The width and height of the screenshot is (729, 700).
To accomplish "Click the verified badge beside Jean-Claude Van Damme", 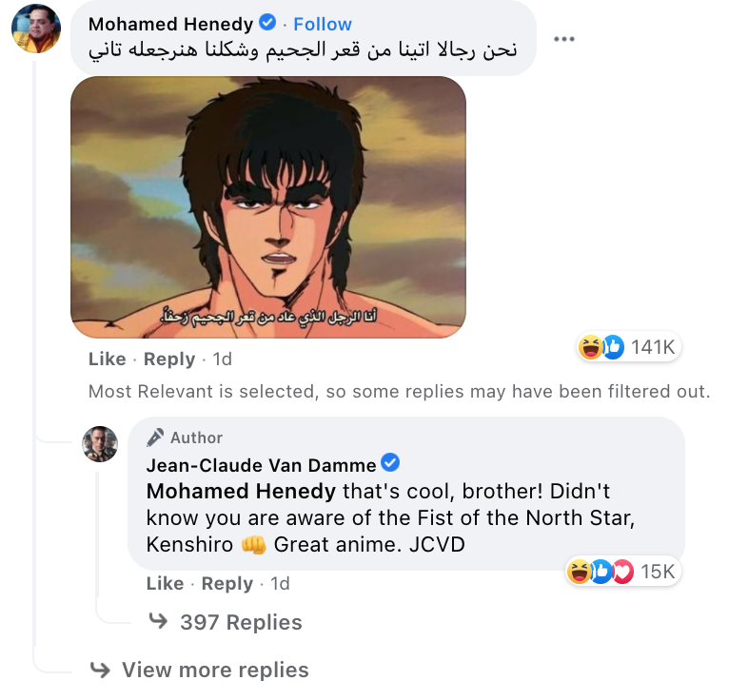I will pos(390,462).
